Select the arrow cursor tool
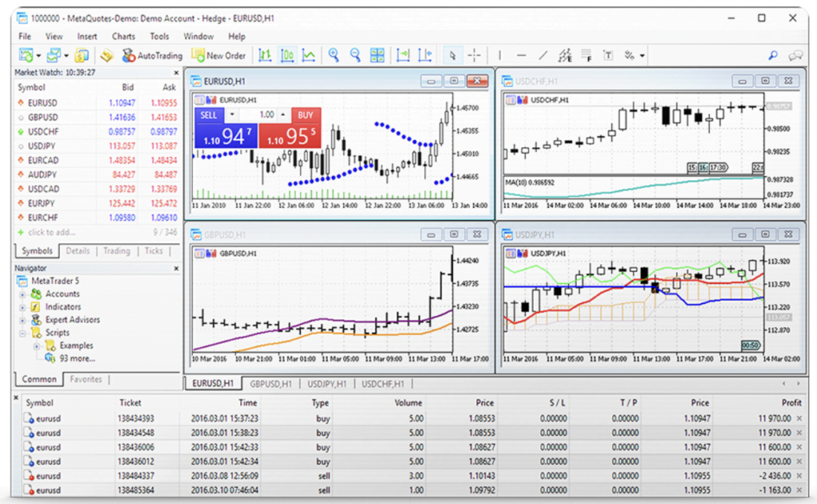This screenshot has width=817, height=504. click(452, 55)
